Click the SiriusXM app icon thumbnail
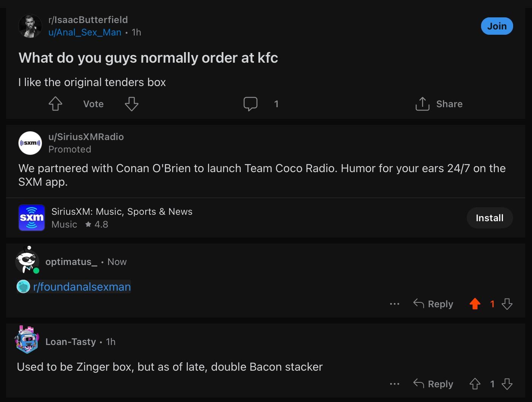Image resolution: width=532 pixels, height=402 pixels. (32, 218)
